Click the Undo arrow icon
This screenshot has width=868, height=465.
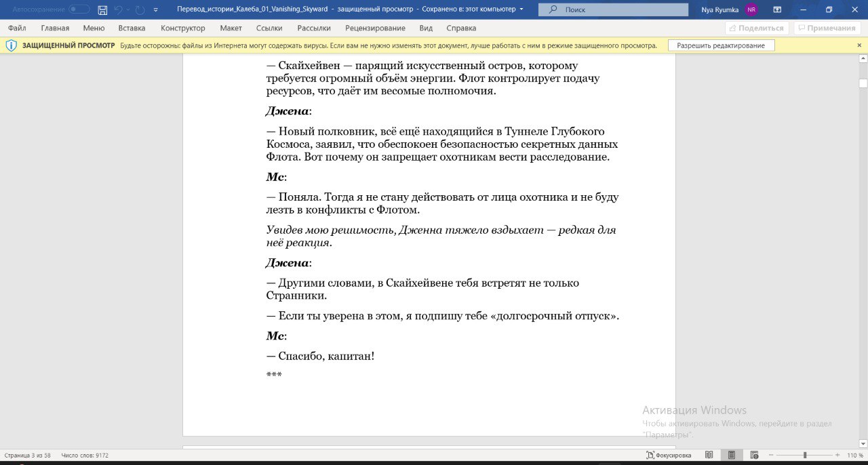tap(119, 9)
